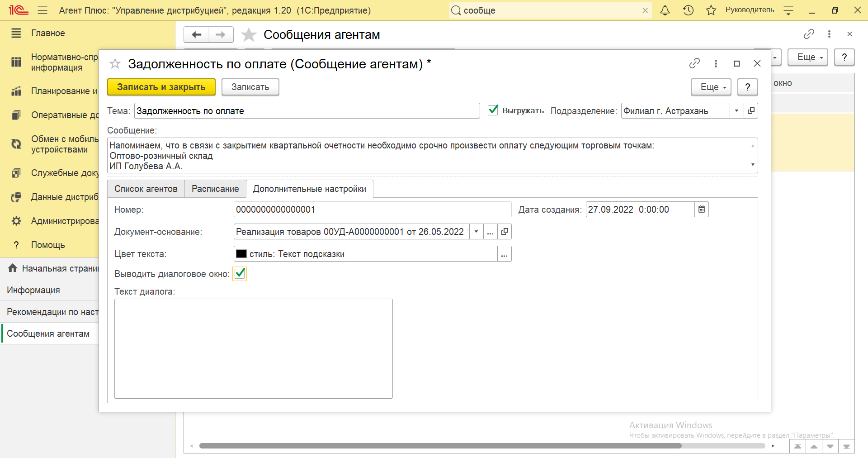Pick text color via ellipsis button

pos(505,254)
